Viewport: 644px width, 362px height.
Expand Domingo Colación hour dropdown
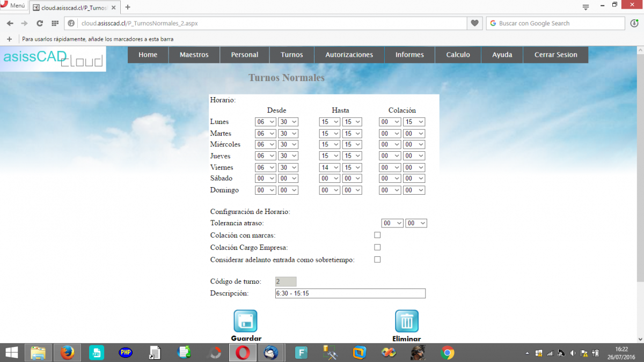click(x=390, y=190)
